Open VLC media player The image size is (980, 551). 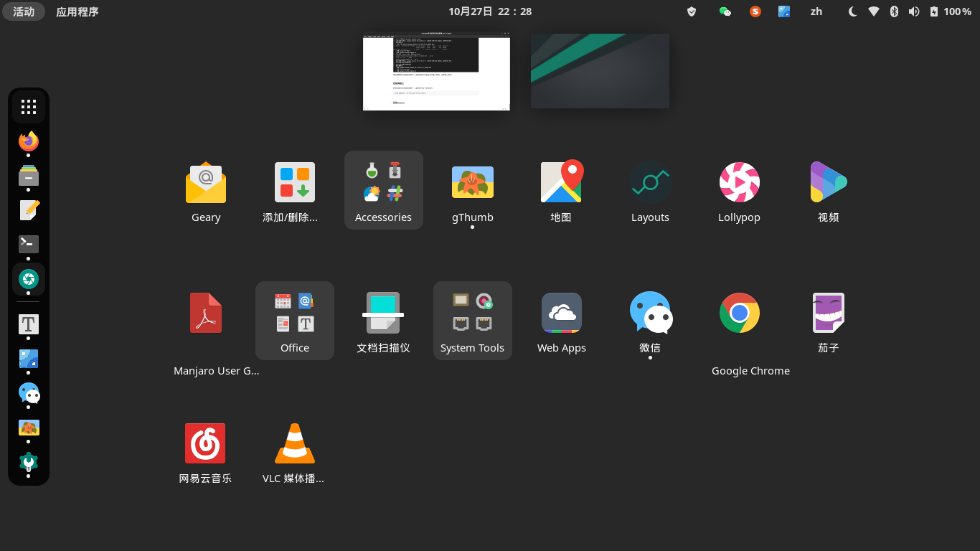(x=294, y=452)
